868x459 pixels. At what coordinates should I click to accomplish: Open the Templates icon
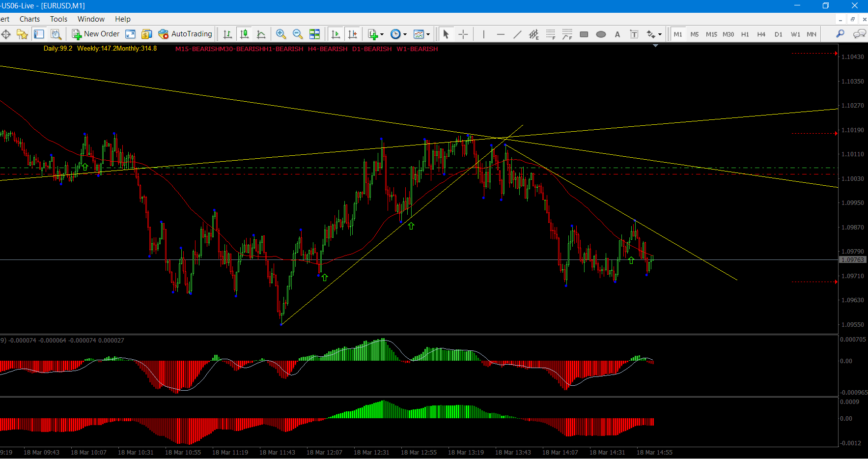click(x=419, y=34)
